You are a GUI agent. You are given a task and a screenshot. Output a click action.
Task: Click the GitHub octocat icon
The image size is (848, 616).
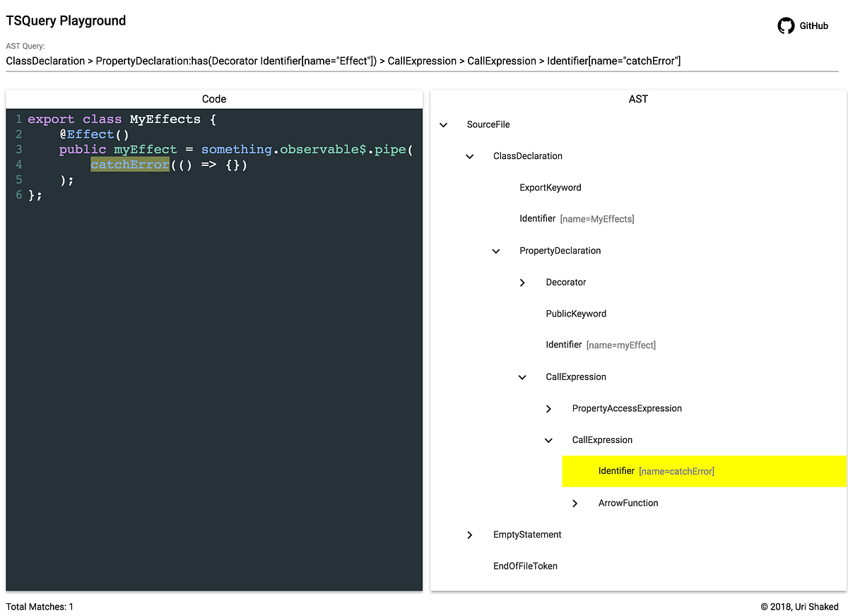tap(786, 25)
